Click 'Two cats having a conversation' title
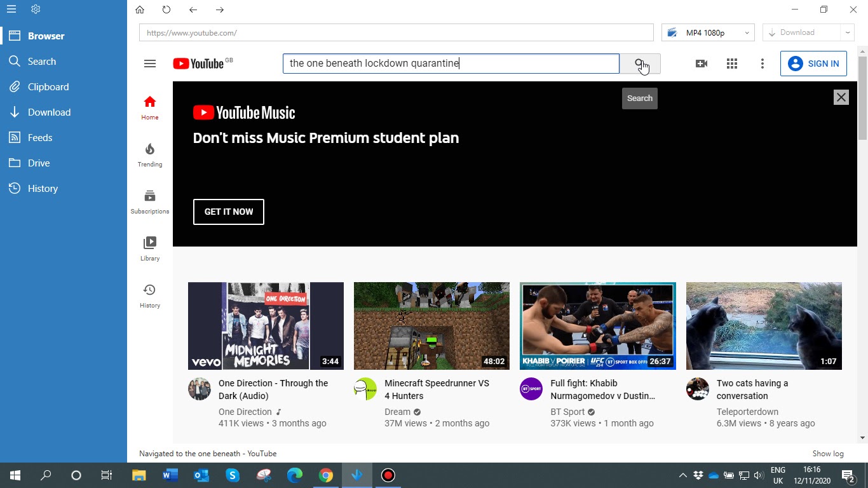Screen dimensions: 868x488 click(752, 390)
